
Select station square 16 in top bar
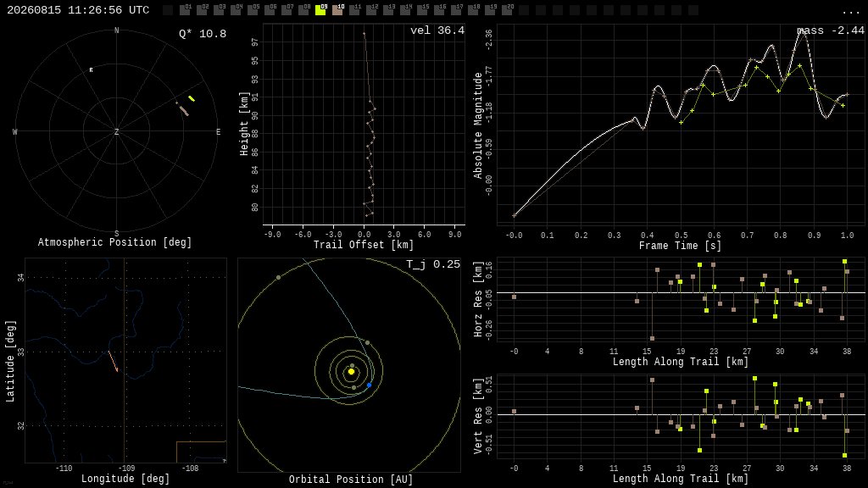click(x=438, y=10)
